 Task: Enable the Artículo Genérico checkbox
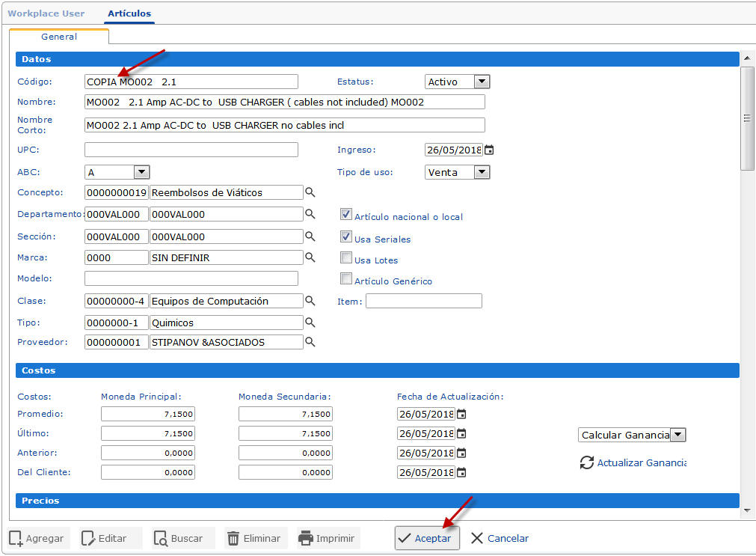pos(346,279)
